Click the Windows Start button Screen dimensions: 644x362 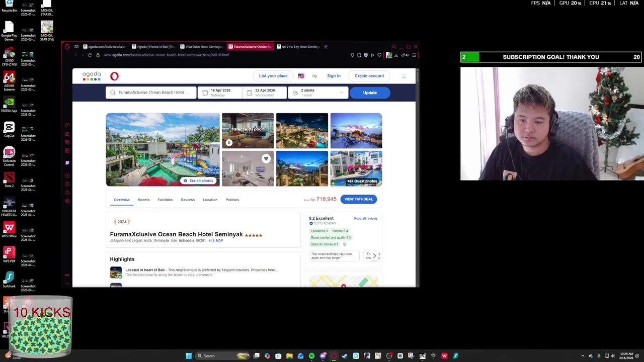click(x=189, y=356)
